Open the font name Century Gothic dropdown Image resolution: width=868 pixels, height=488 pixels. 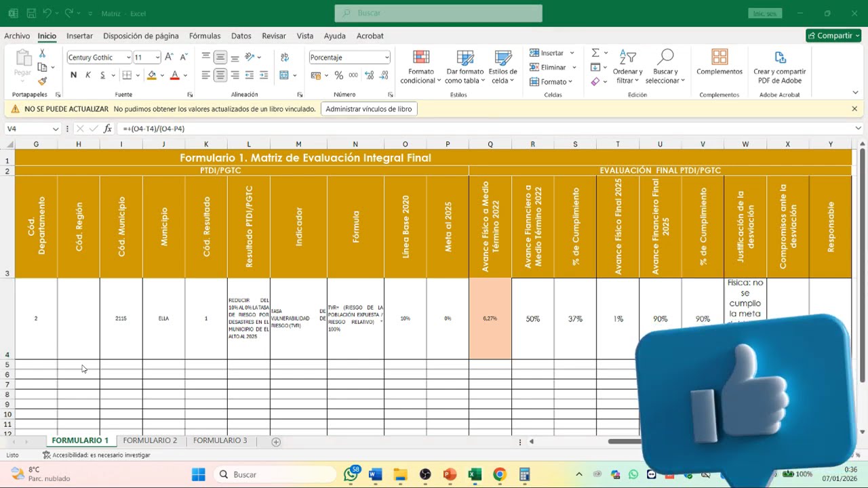128,58
